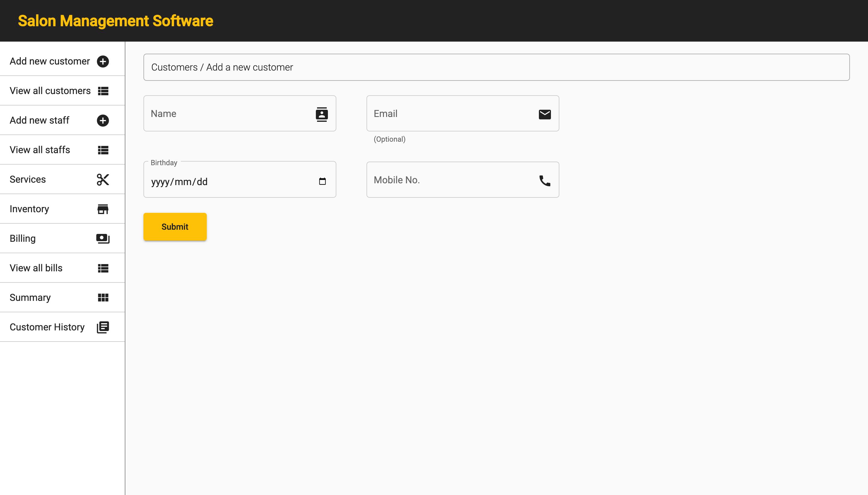Click the Salon Management Software title
This screenshot has width=868, height=495.
pos(115,21)
